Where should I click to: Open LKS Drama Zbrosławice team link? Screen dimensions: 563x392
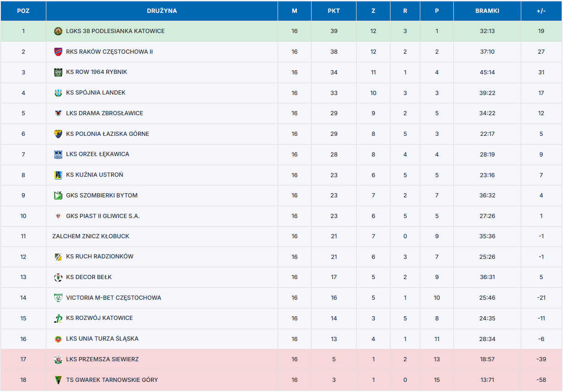(105, 113)
